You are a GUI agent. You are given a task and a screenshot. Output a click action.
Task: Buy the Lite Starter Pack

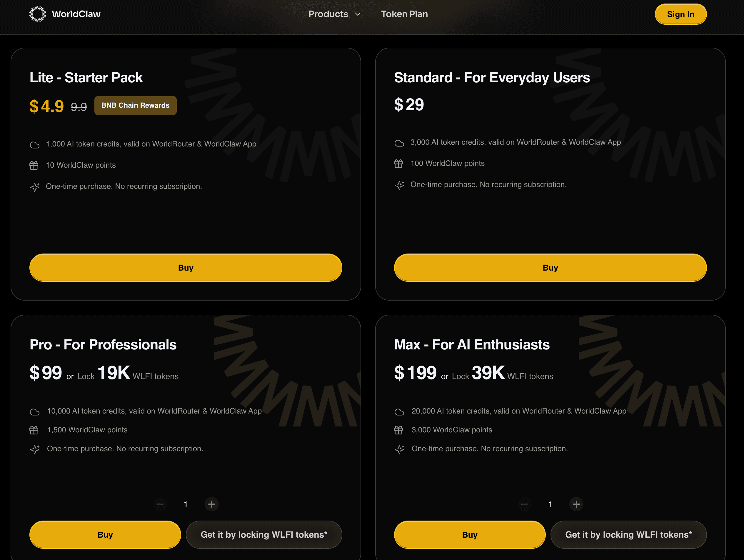(x=186, y=268)
